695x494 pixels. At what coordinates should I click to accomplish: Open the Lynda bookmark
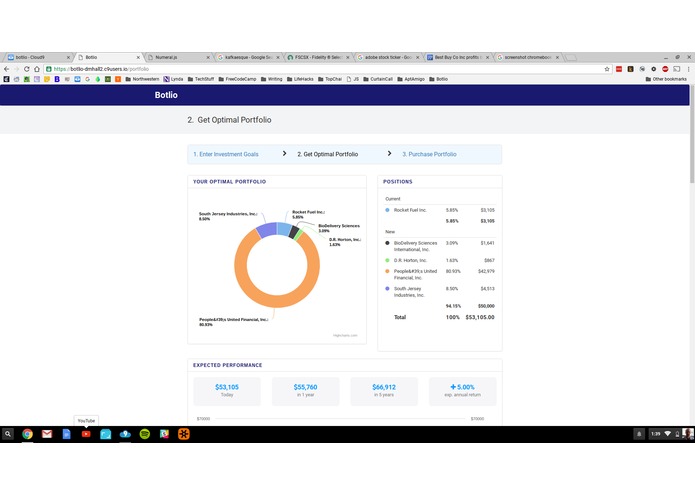pyautogui.click(x=173, y=79)
